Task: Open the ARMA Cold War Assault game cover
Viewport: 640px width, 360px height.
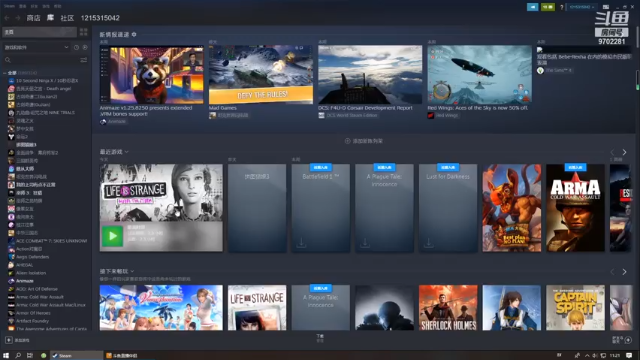Action: (575, 208)
